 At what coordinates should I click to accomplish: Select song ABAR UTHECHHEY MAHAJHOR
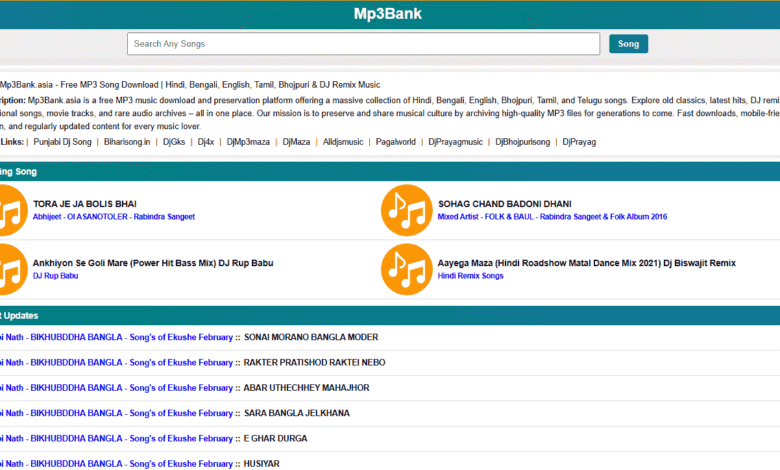(x=306, y=388)
